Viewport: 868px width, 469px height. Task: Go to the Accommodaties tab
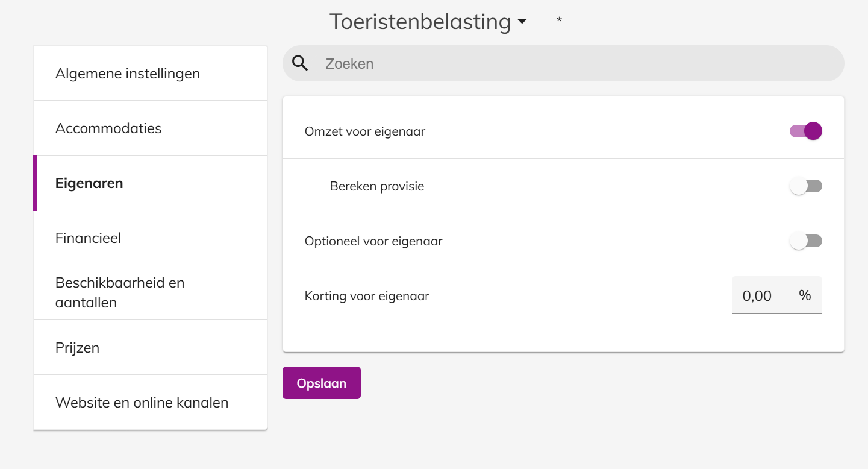pyautogui.click(x=108, y=128)
